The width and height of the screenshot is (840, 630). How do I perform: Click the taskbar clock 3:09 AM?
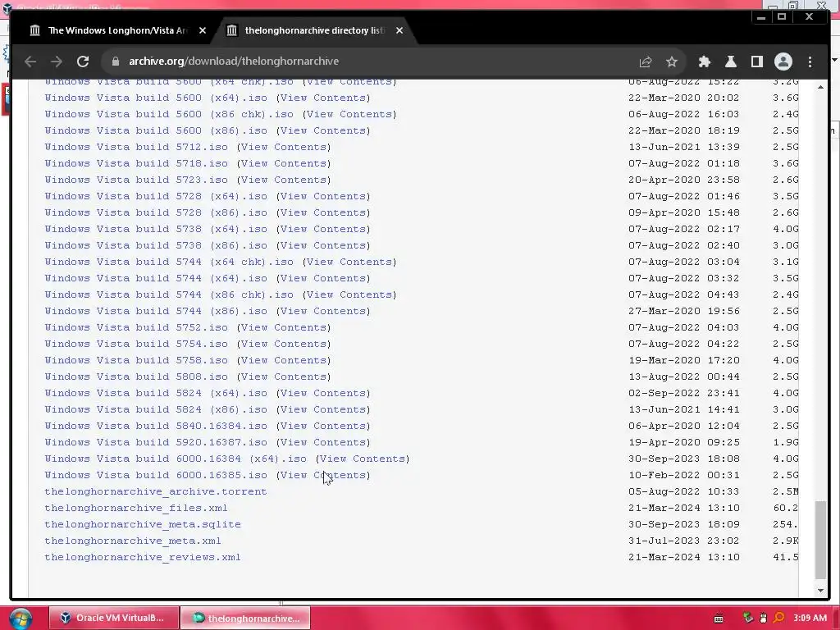[x=810, y=618]
